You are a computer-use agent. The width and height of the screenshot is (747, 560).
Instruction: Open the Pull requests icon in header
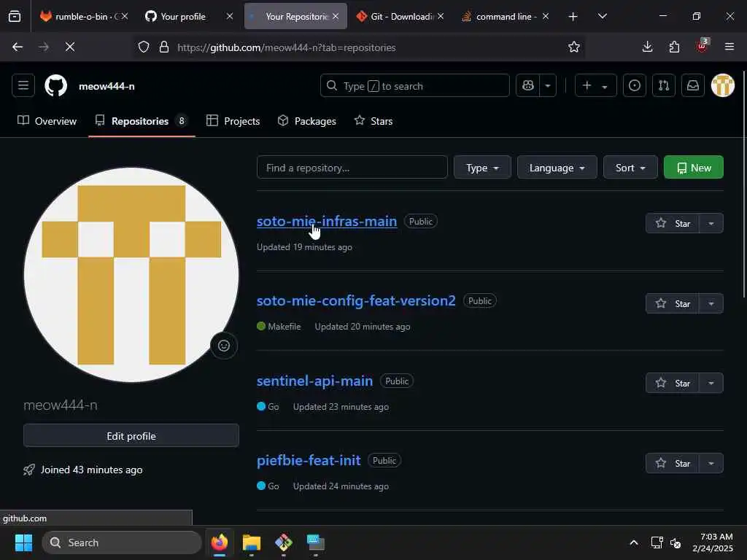664,86
